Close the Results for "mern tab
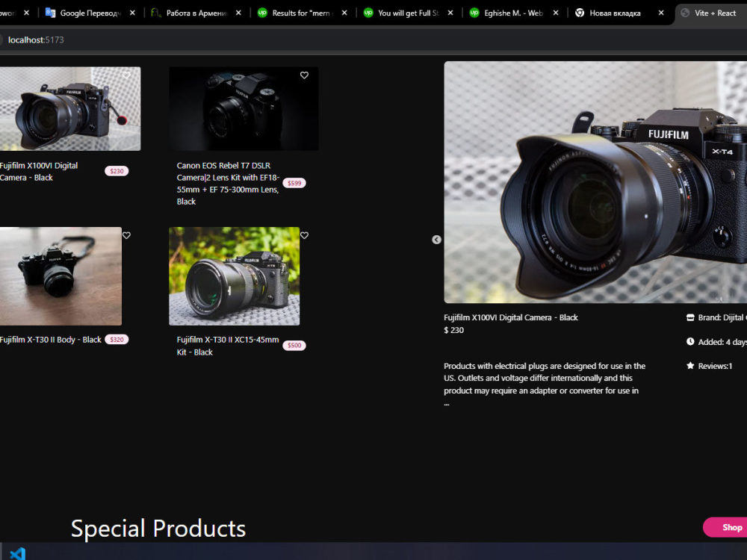 coord(344,13)
